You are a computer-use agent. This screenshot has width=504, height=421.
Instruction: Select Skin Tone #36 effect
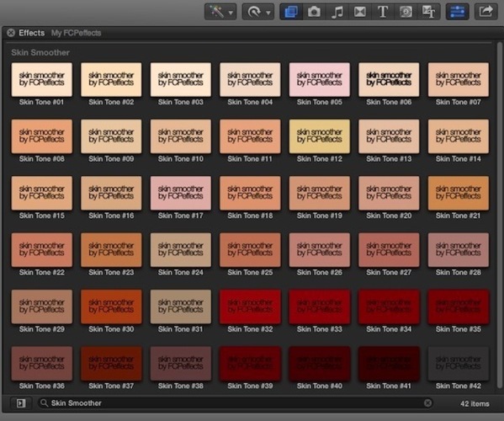(42, 364)
